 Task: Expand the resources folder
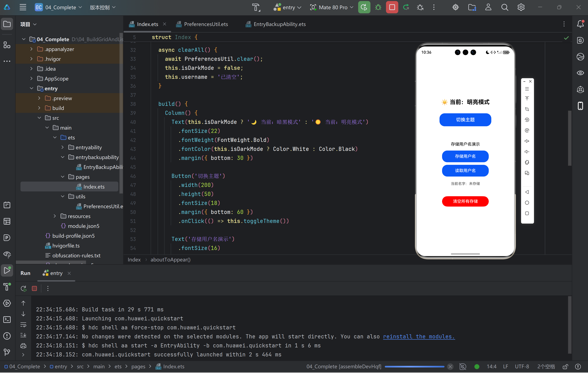coord(55,216)
